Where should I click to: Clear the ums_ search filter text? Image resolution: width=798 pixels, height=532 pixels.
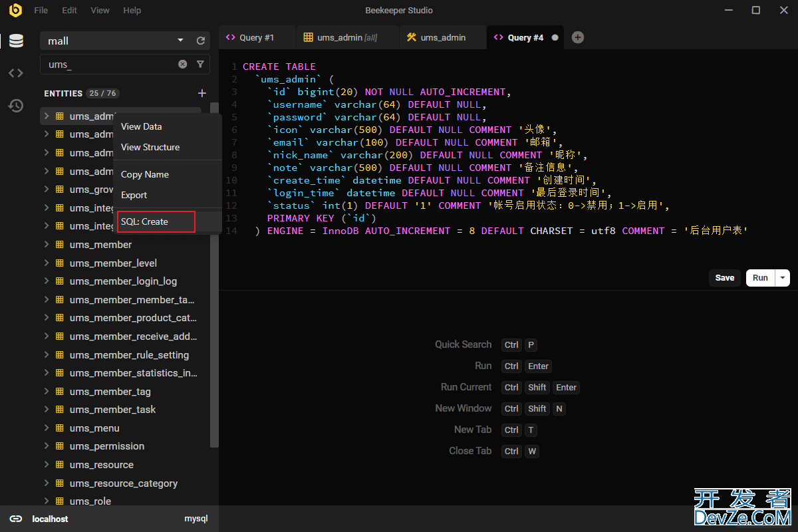pyautogui.click(x=182, y=65)
